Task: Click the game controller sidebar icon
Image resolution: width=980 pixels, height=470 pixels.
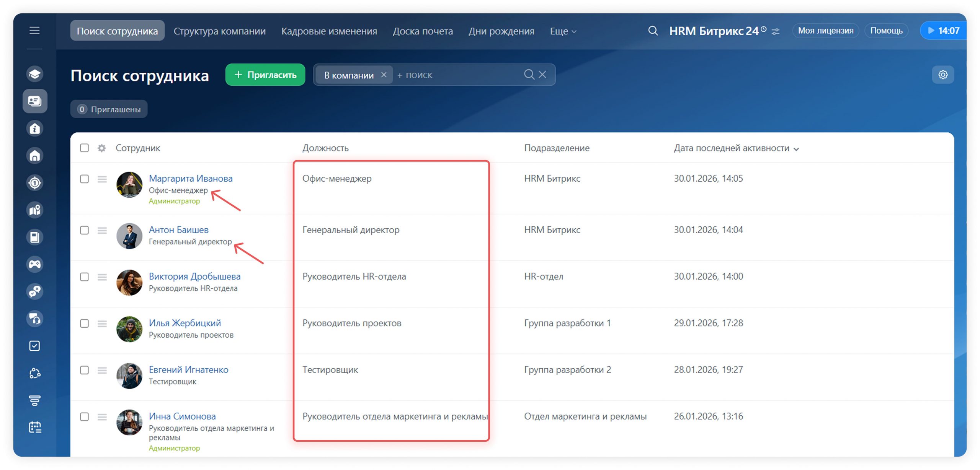Action: point(35,264)
